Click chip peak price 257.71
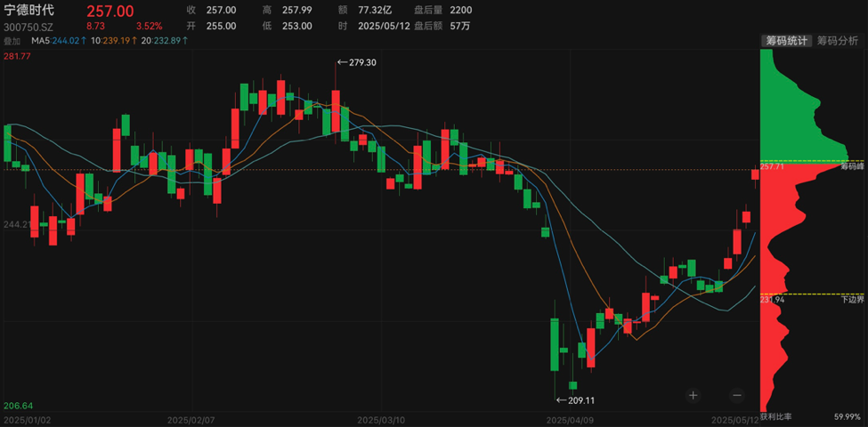868x427 pixels. 771,166
